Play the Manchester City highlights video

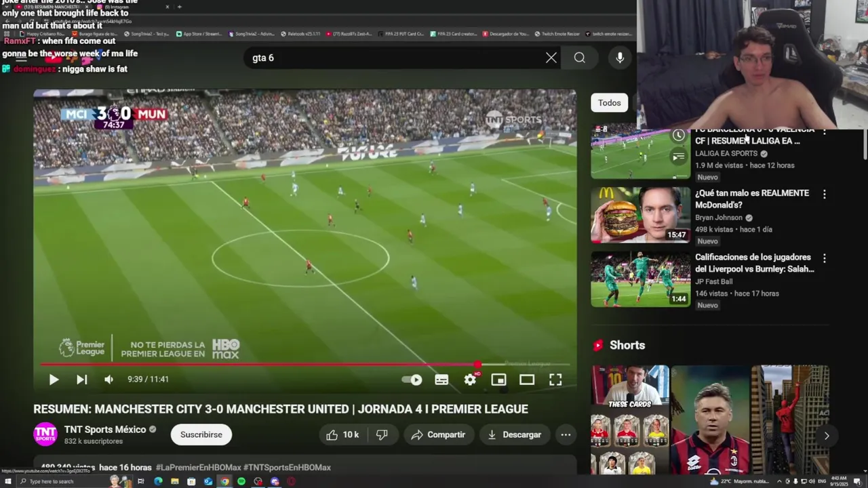54,380
